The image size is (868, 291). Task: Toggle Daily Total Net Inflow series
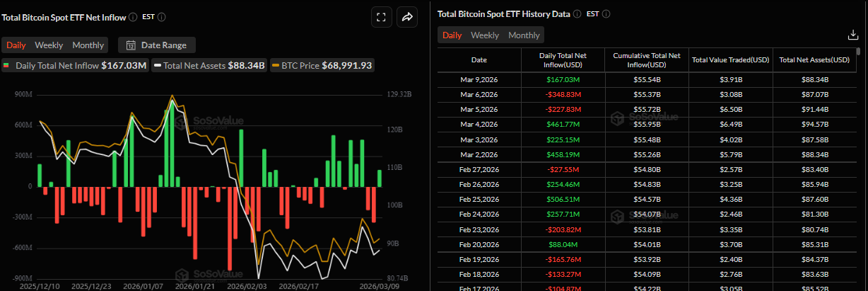click(x=75, y=66)
